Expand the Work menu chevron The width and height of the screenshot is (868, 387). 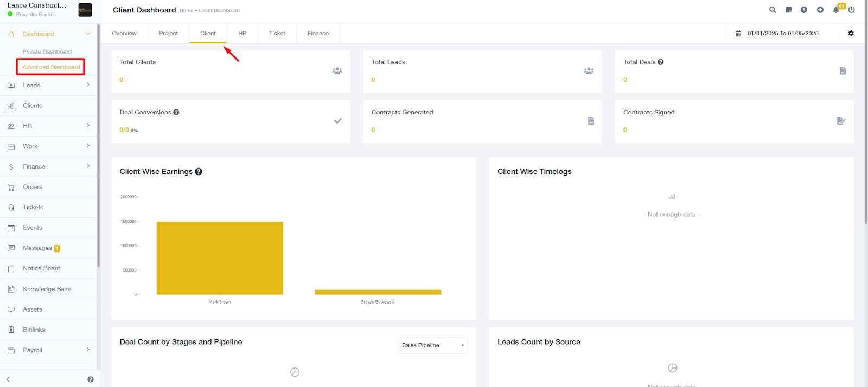(x=88, y=146)
